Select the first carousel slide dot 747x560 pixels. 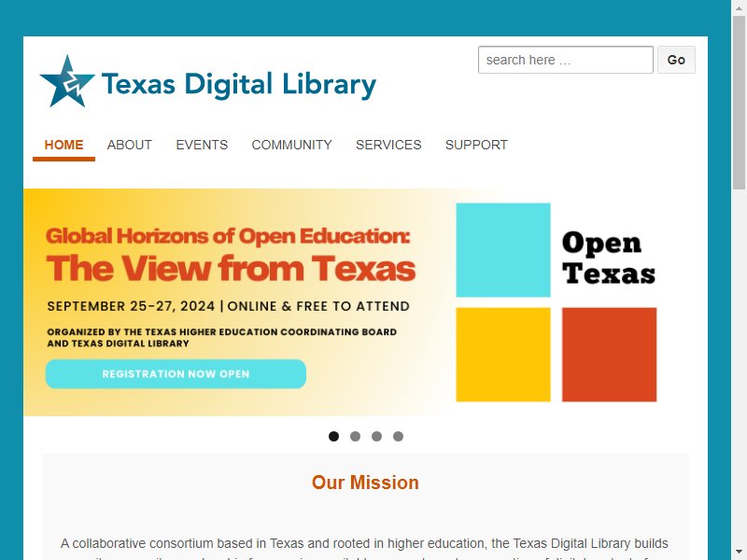click(x=334, y=436)
